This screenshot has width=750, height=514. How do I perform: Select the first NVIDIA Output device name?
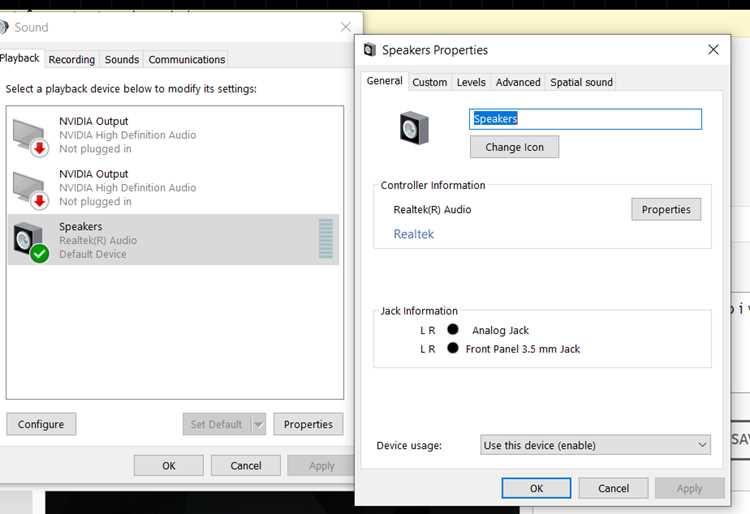[94, 121]
